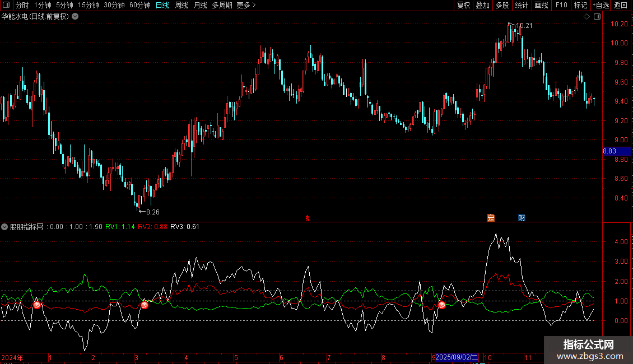Toggle the left sidebar panel icon
The image size is (633, 364).
(x=6, y=5)
